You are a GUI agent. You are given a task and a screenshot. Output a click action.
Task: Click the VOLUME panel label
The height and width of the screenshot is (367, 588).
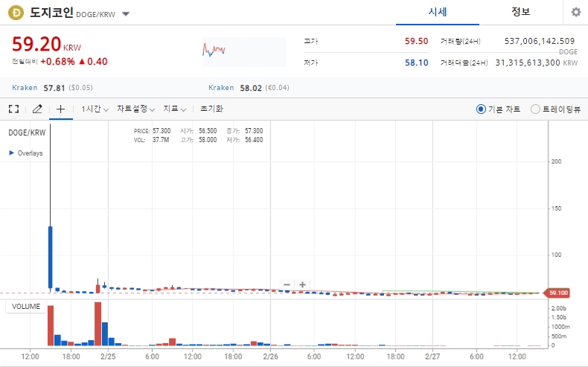click(x=26, y=307)
